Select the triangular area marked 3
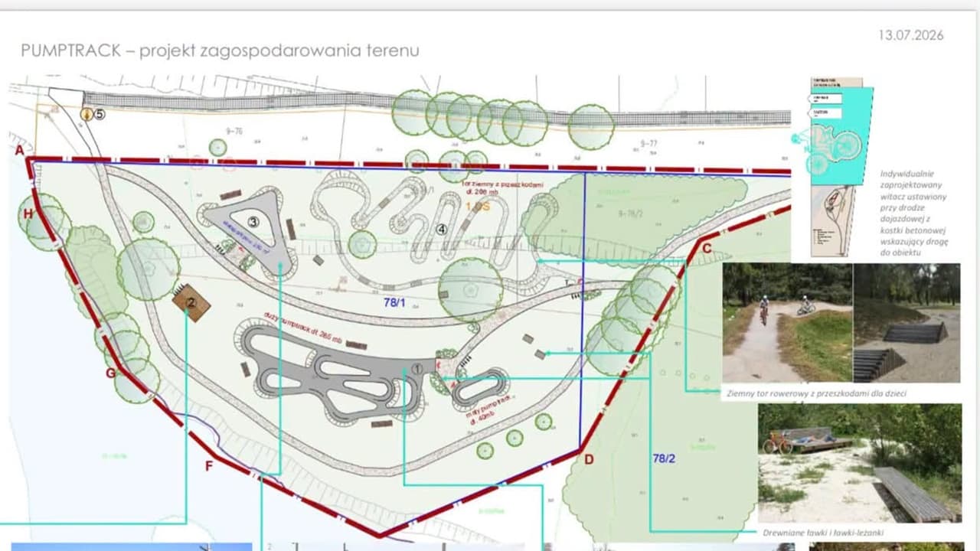980x551 pixels. (x=255, y=223)
